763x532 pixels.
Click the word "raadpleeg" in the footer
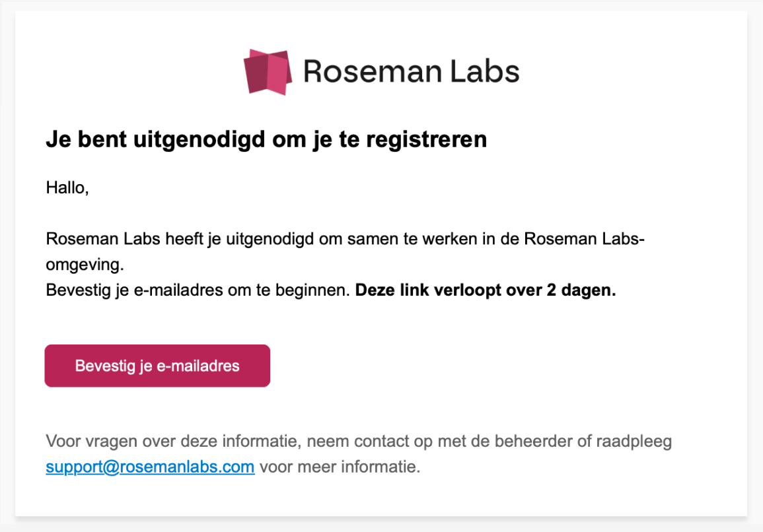coord(634,442)
